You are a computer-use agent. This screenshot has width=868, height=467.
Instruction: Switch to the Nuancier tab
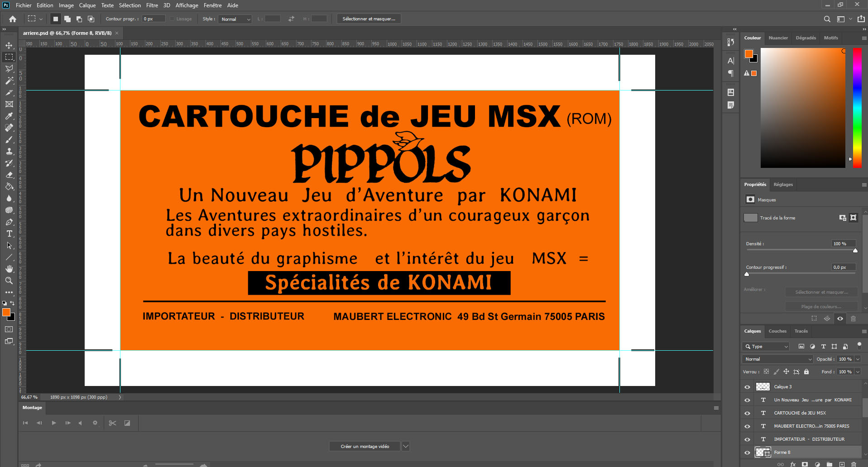click(778, 38)
